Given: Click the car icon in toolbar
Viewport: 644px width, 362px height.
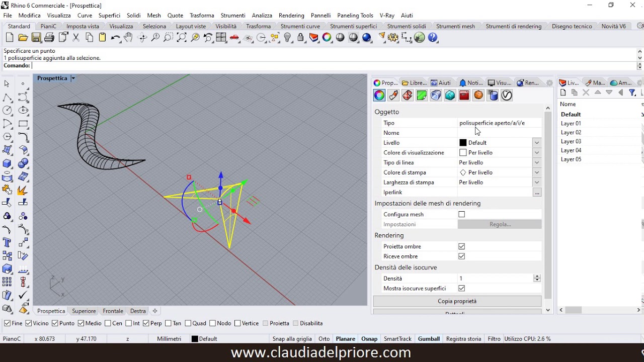Looking at the screenshot, I should point(234,38).
